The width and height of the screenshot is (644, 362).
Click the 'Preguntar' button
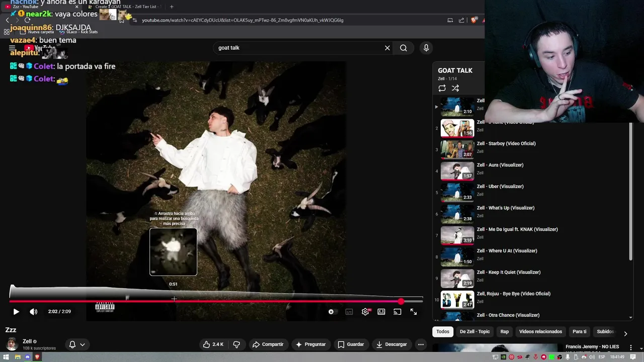click(x=310, y=344)
